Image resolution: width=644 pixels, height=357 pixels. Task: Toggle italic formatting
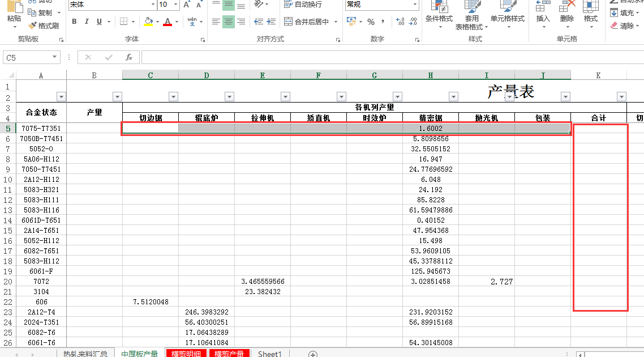pos(87,22)
